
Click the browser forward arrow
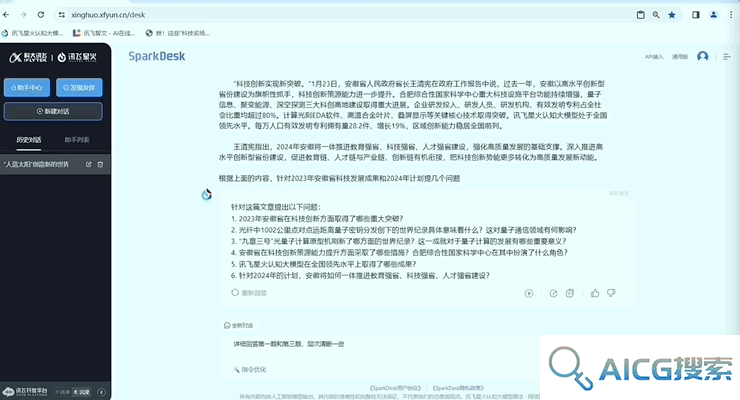pyautogui.click(x=23, y=15)
